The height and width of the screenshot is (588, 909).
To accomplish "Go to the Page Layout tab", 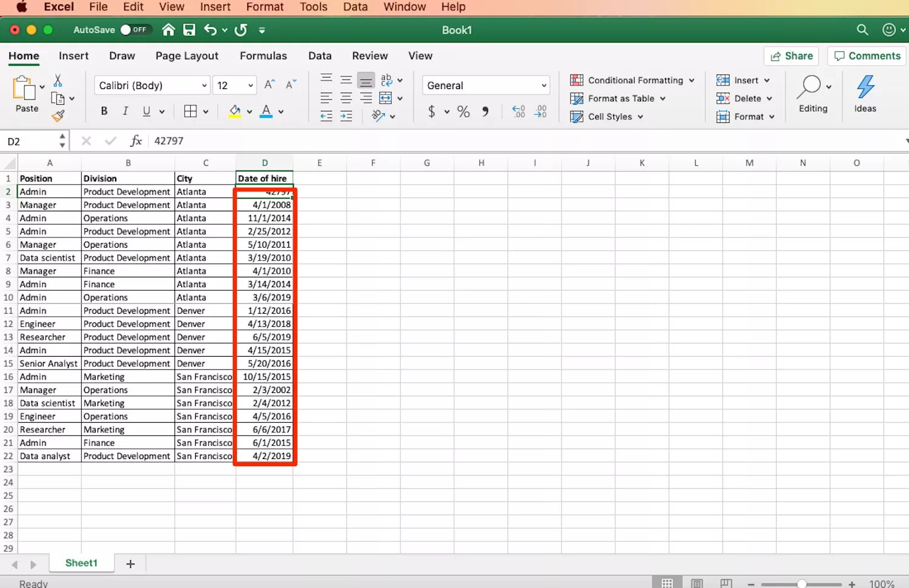I will click(x=187, y=56).
